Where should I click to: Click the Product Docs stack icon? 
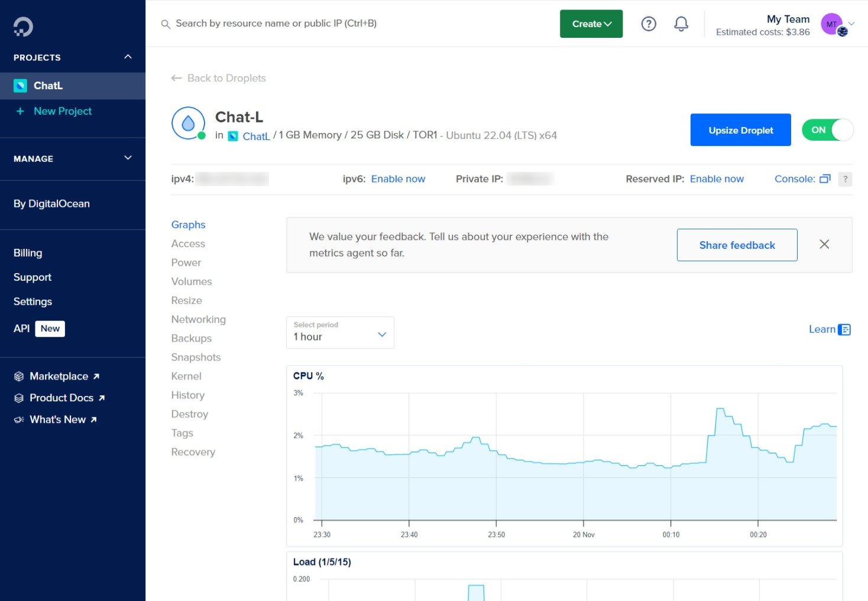(19, 398)
